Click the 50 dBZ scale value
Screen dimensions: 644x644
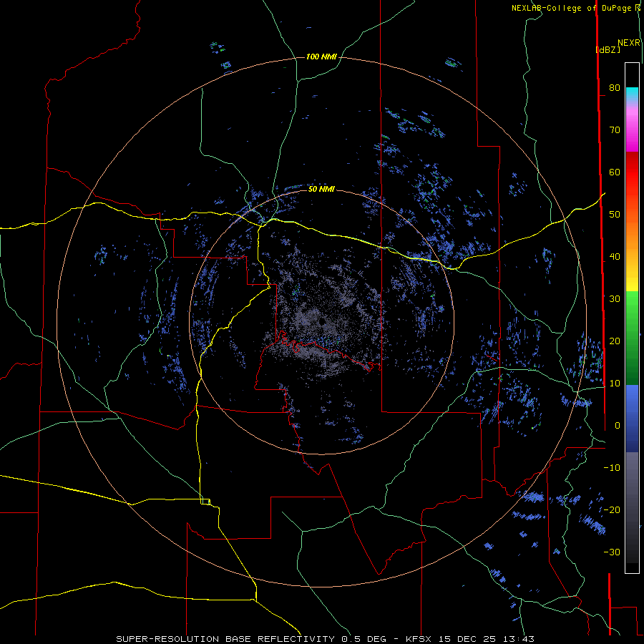[615, 215]
